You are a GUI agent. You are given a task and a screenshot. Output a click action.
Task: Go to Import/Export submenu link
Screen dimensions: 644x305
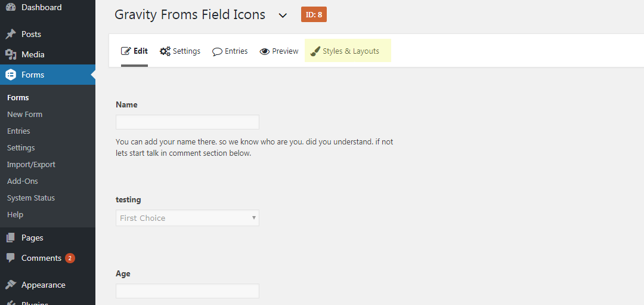click(x=31, y=164)
